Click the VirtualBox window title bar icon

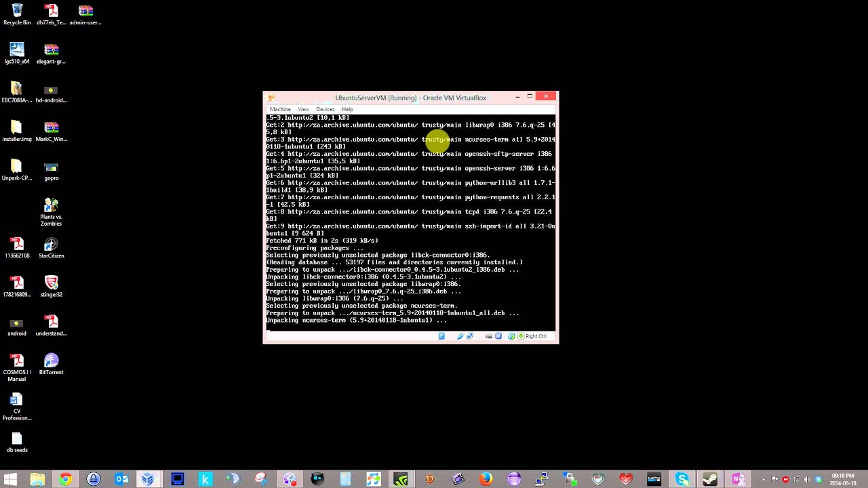[271, 98]
